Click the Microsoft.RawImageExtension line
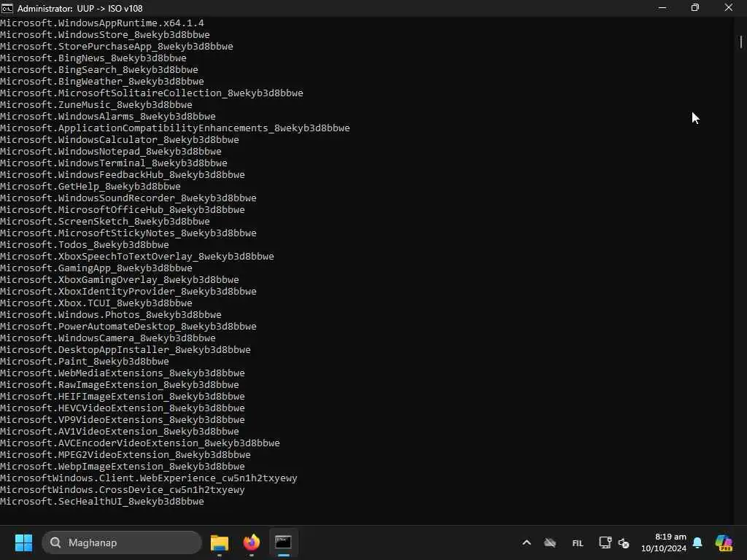Viewport: 747px width, 560px height. pos(120,385)
